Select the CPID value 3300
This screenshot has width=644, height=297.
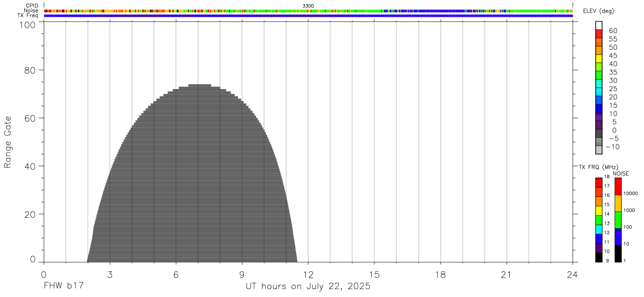pos(308,6)
